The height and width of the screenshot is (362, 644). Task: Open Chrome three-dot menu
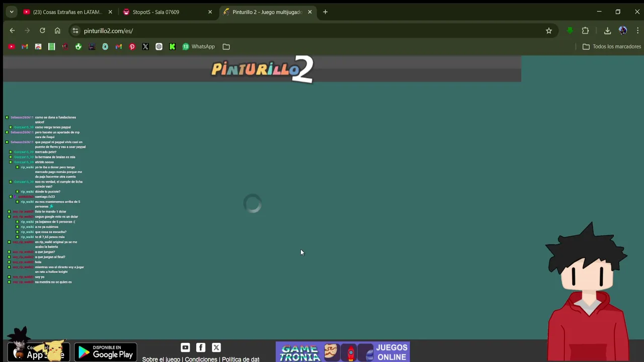coord(637,31)
